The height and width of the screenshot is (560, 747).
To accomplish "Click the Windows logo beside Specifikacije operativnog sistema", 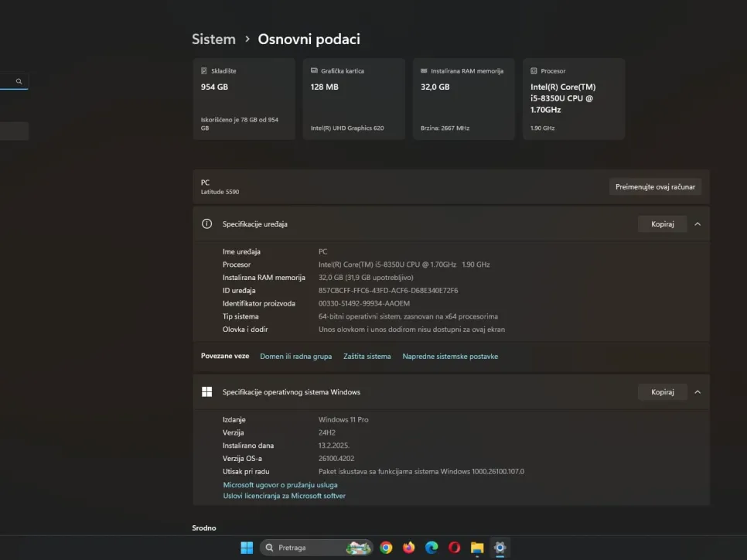I will pyautogui.click(x=206, y=391).
